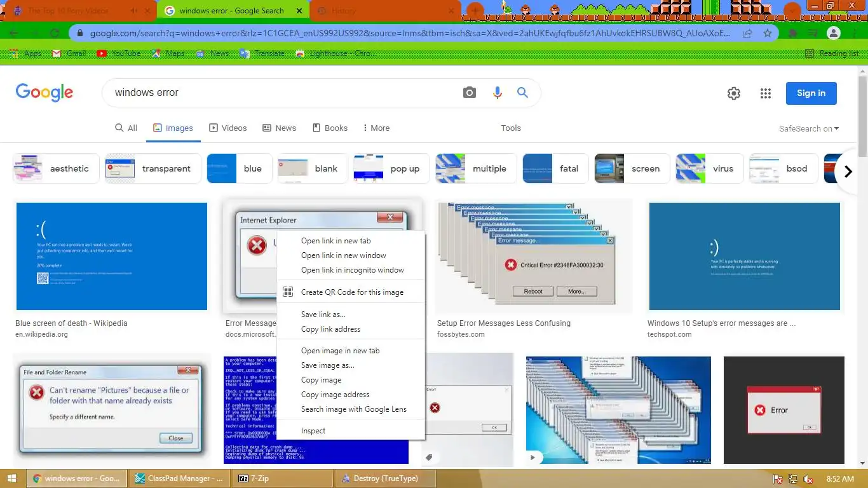
Task: Filter by virus suggestion chip
Action: tap(709, 168)
